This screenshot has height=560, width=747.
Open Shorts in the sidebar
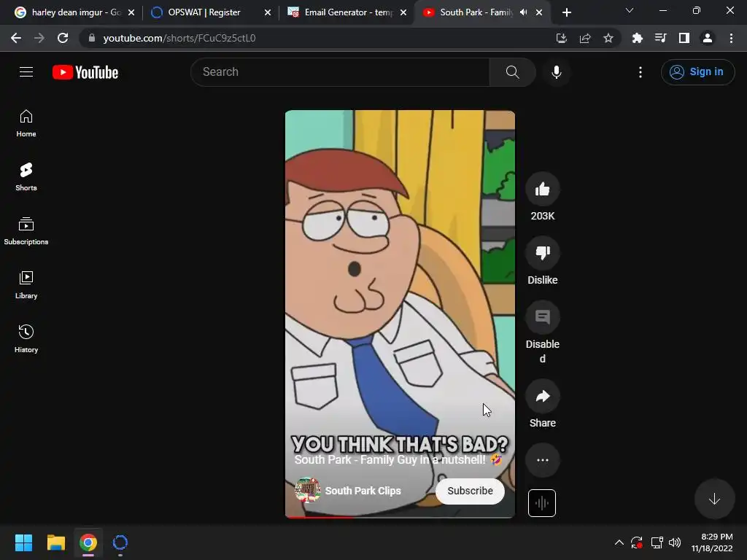coord(26,177)
